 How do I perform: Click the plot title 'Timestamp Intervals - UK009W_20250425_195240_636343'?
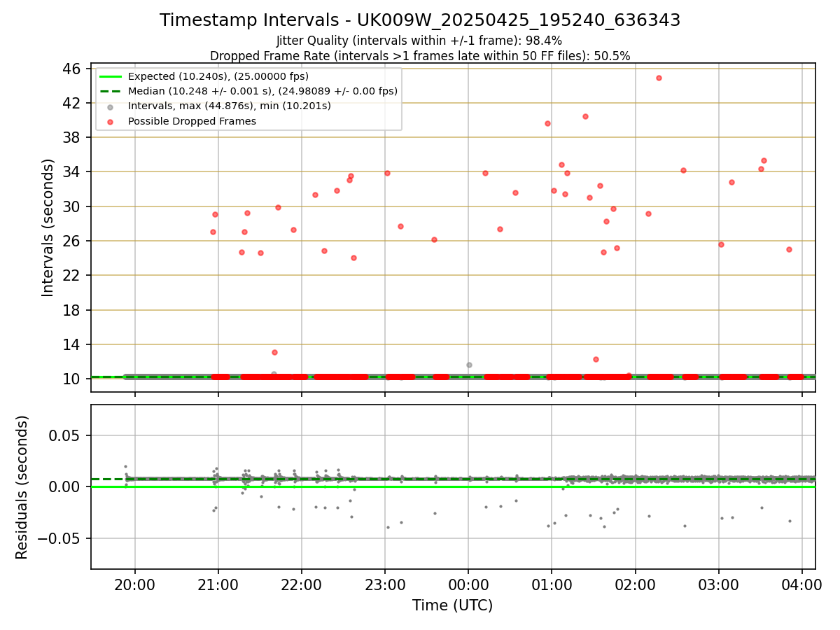point(420,20)
